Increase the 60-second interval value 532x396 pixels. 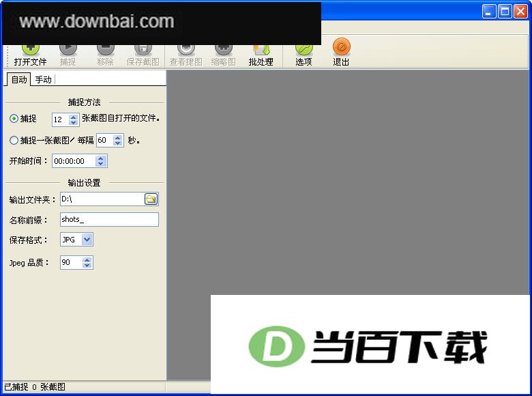[118, 137]
